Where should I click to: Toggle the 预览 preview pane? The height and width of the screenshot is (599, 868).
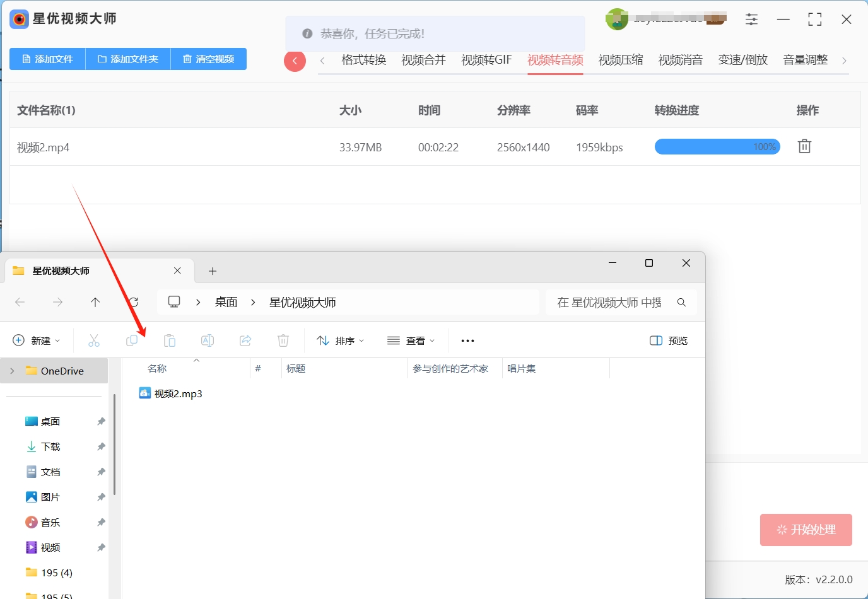(669, 340)
